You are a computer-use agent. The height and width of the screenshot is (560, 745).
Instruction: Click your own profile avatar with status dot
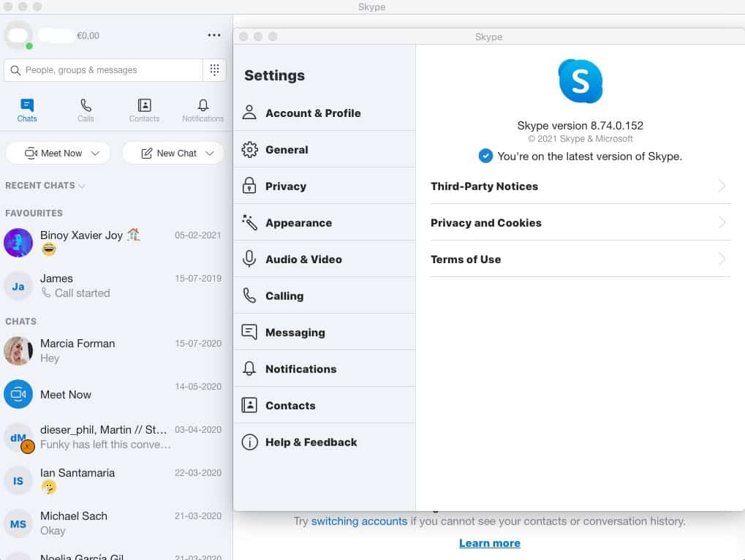[18, 34]
